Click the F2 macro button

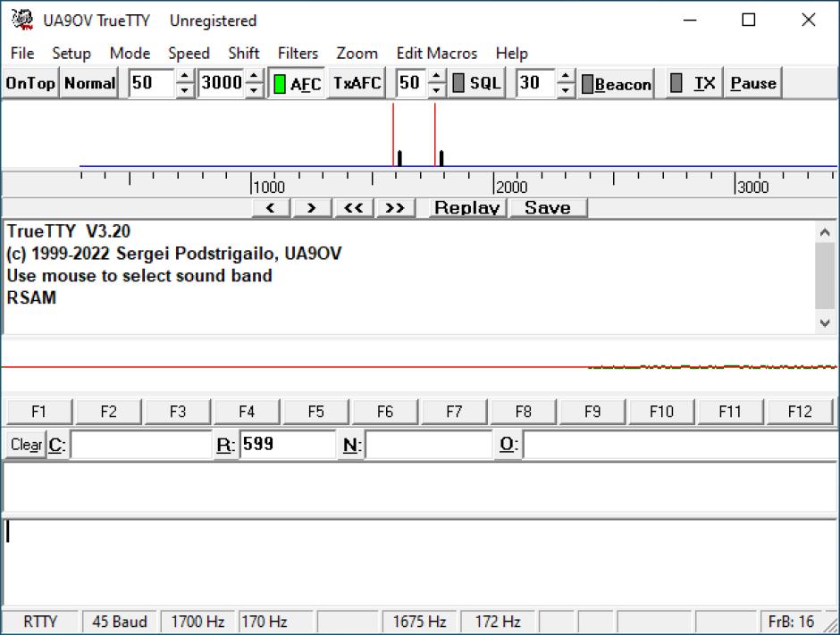pyautogui.click(x=108, y=411)
